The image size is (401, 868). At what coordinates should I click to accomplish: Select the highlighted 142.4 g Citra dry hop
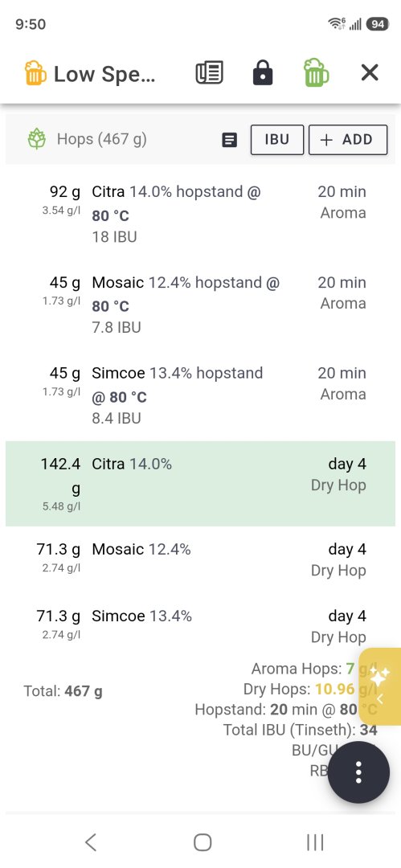pos(201,484)
